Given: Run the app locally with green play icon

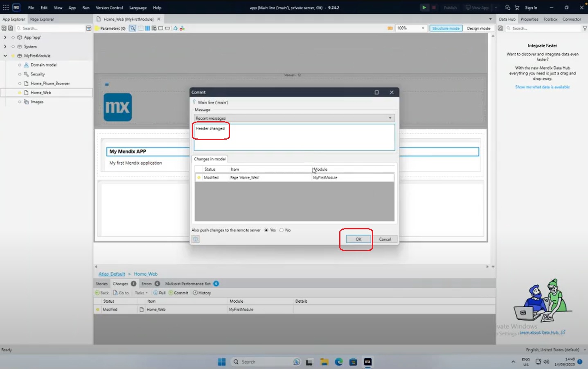Looking at the screenshot, I should pos(424,7).
